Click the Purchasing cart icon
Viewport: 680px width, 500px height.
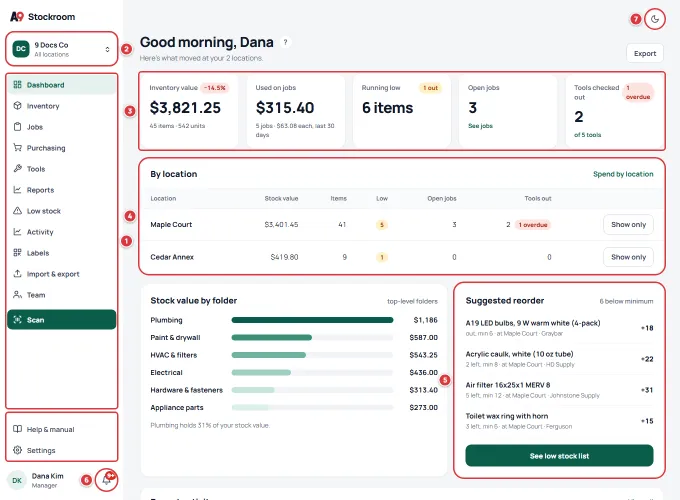click(17, 147)
